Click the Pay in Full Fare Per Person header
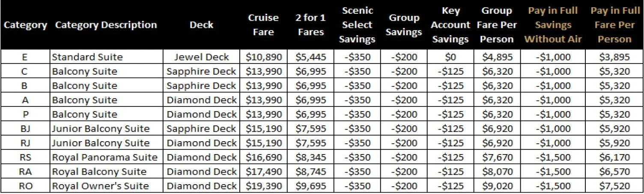This screenshot has height=194, width=644. tap(614, 25)
